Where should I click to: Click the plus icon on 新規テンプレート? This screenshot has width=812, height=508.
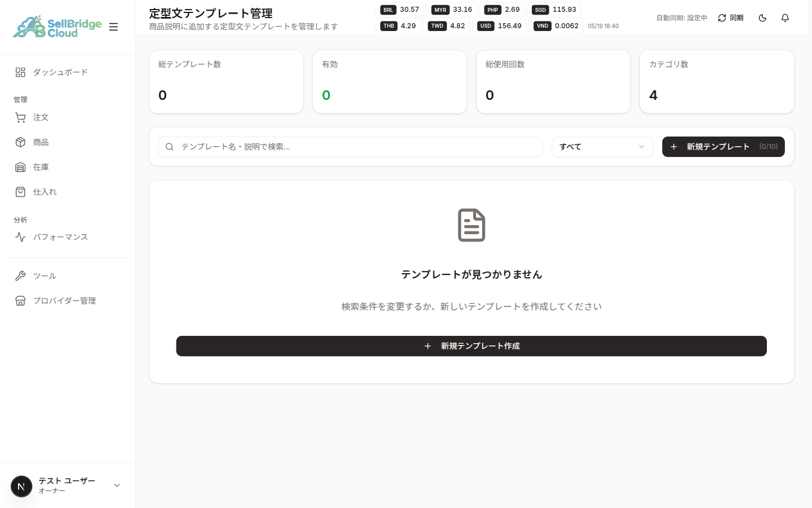[673, 147]
